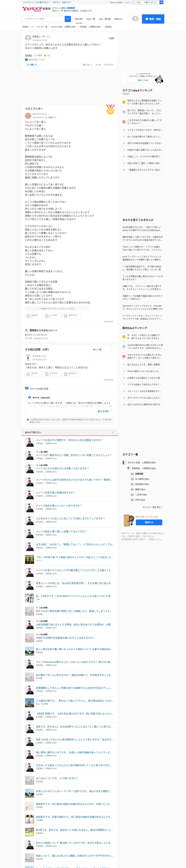186x868 pixels.
Task: Click 違反報告 under the best answer
Action: coord(108,322)
